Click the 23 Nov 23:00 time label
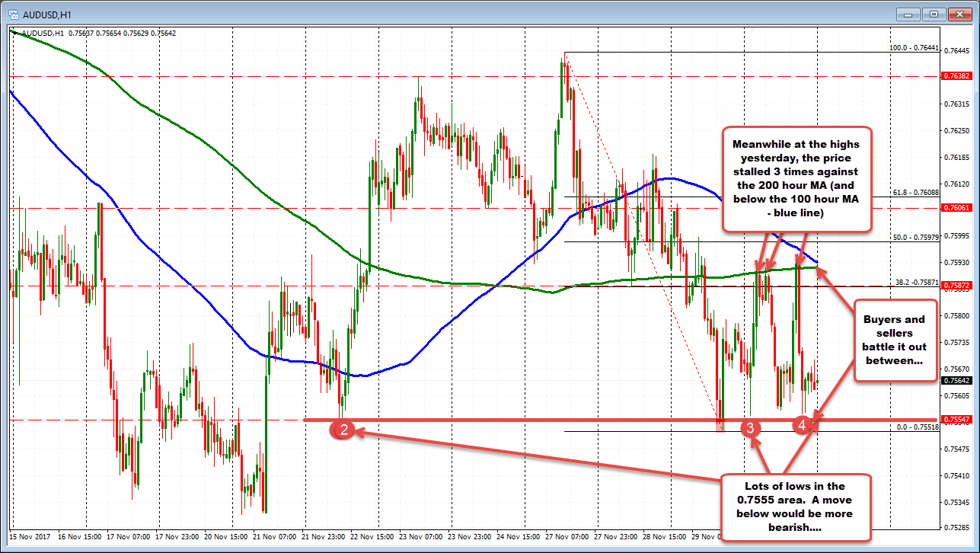980x553 pixels. [470, 536]
